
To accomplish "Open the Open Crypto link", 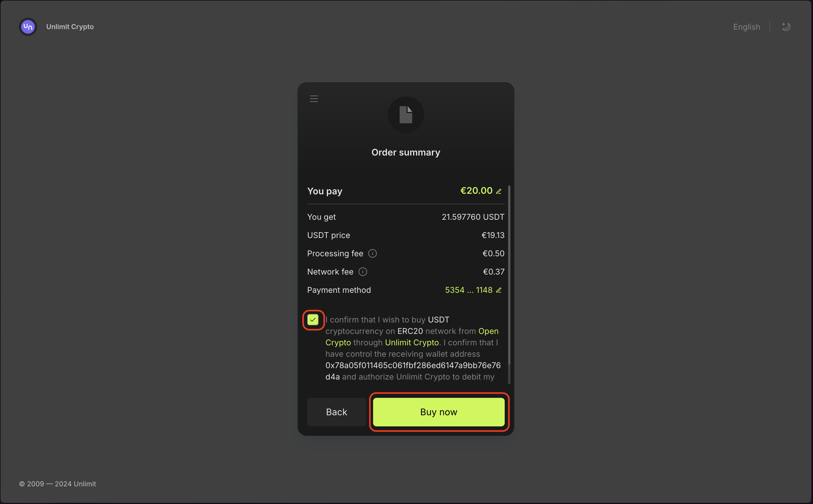I will pos(412,337).
